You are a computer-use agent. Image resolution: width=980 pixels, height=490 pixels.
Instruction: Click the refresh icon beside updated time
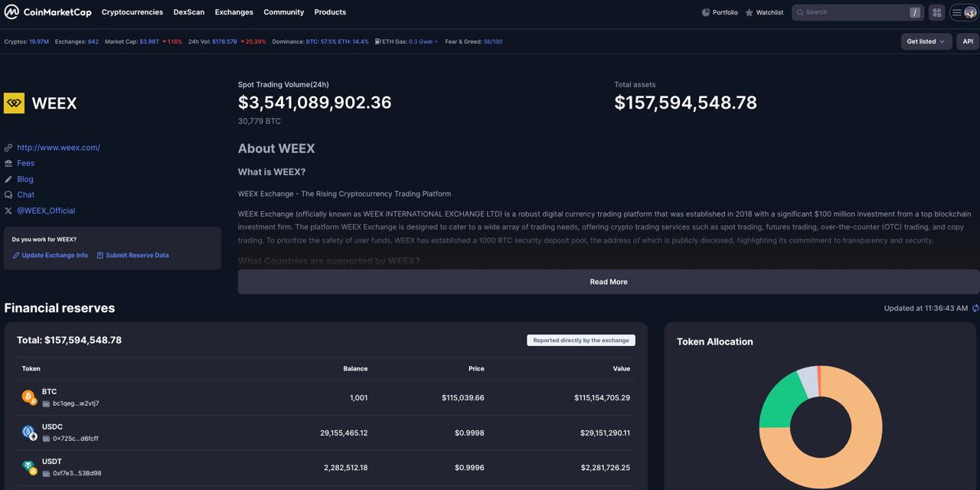click(x=975, y=309)
